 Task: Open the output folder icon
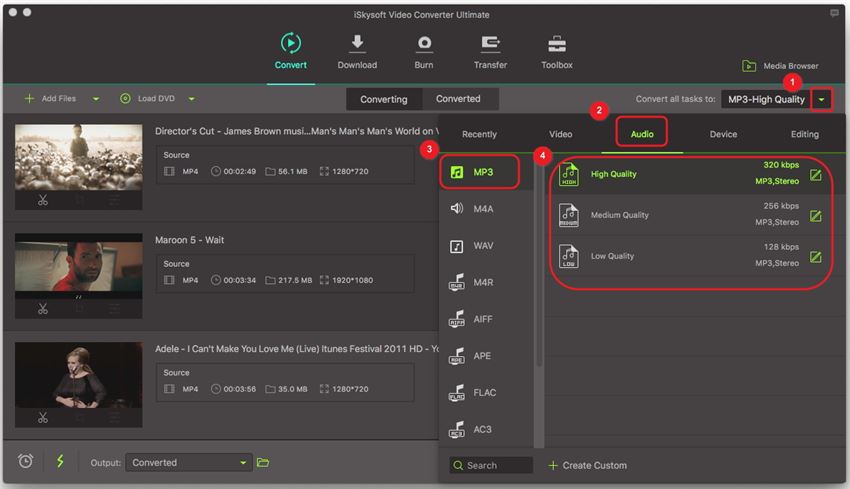tap(263, 462)
